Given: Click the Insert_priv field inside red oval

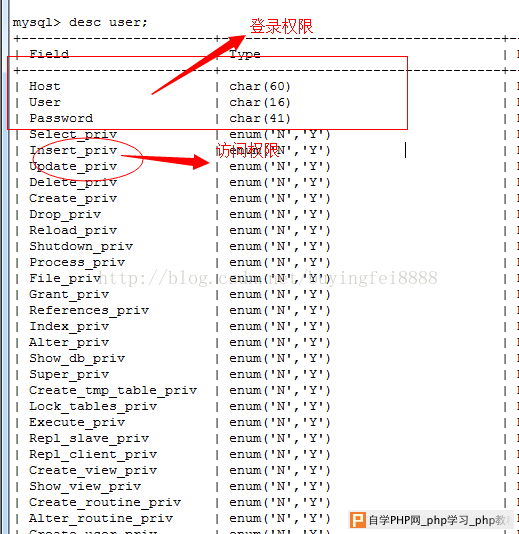Looking at the screenshot, I should 73,151.
